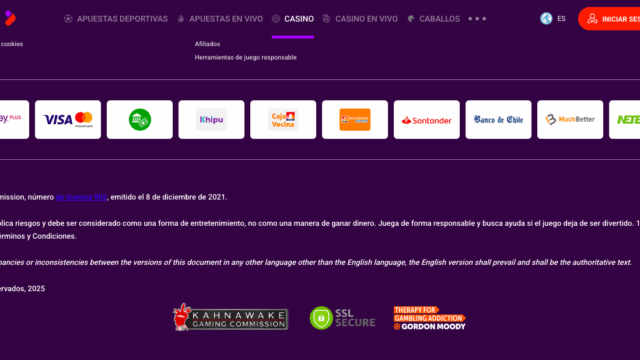Image resolution: width=640 pixels, height=360 pixels.
Task: Click the globe language icon
Action: (546, 18)
